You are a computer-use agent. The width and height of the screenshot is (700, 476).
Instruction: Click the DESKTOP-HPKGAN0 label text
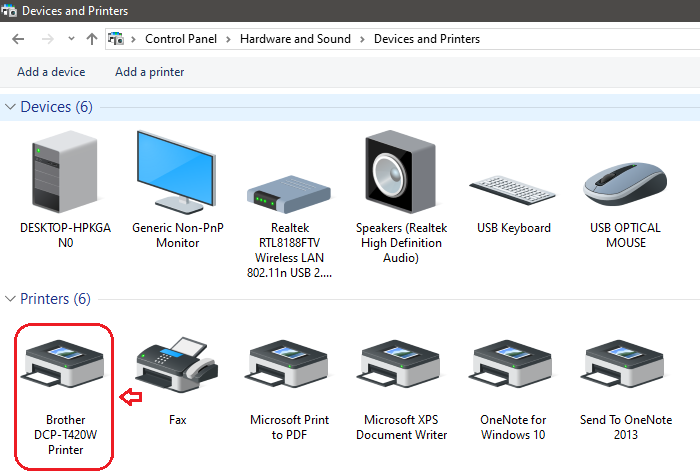coord(66,235)
